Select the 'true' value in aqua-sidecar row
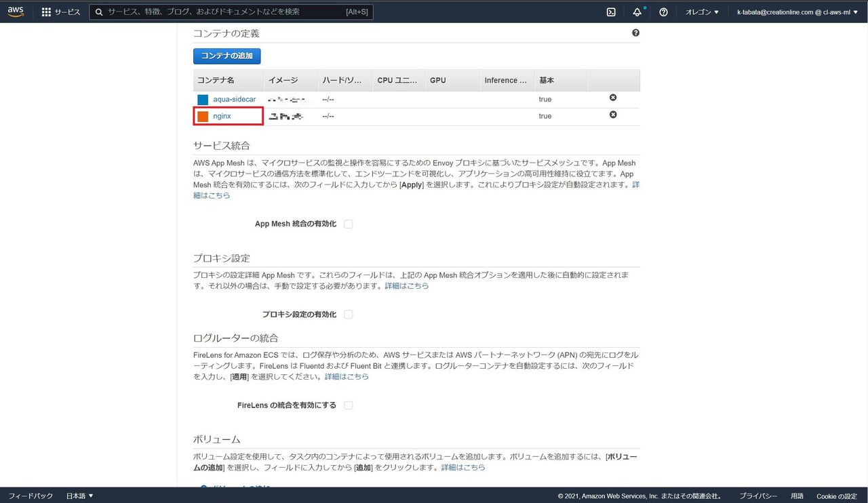This screenshot has width=868, height=503. [x=545, y=99]
